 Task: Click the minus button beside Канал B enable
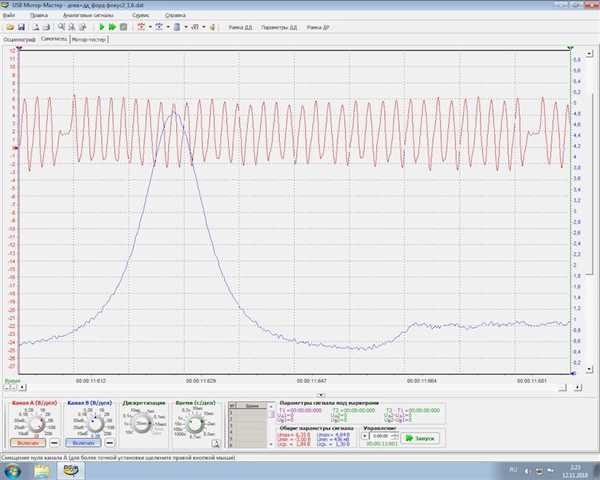[x=110, y=443]
